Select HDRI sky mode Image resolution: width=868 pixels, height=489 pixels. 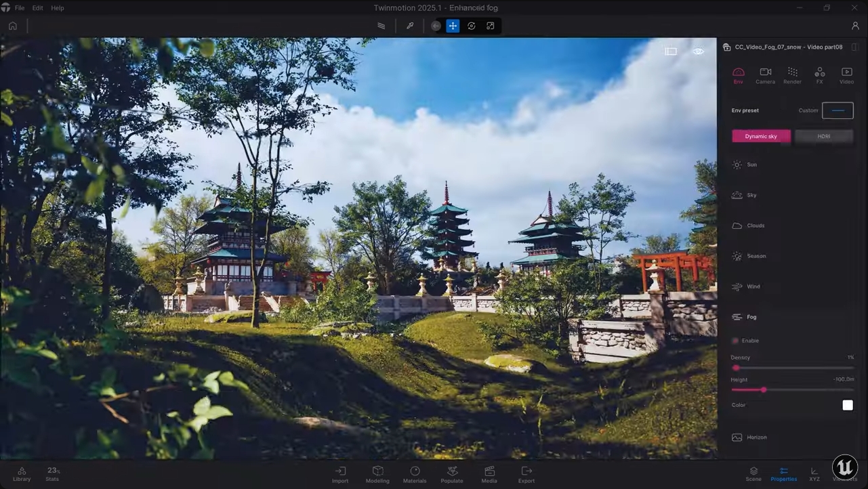824,136
